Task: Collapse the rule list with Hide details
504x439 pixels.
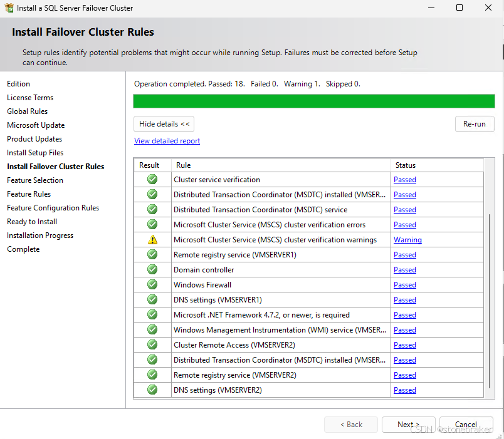Action: [164, 124]
